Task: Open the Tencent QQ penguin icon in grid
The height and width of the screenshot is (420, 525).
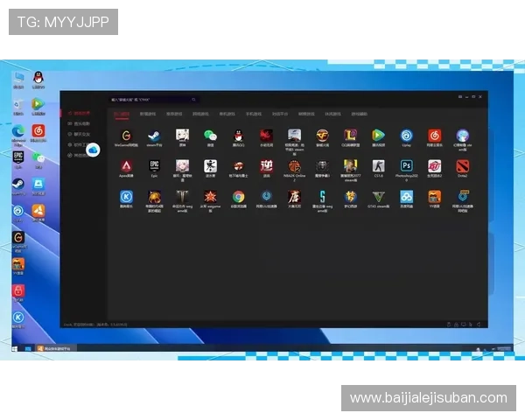Action: pos(238,136)
